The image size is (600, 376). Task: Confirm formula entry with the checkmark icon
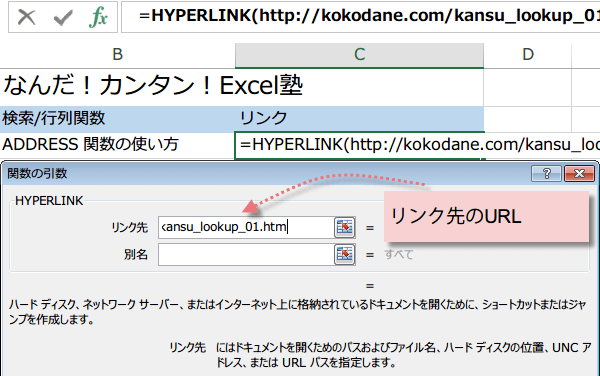pyautogui.click(x=63, y=17)
